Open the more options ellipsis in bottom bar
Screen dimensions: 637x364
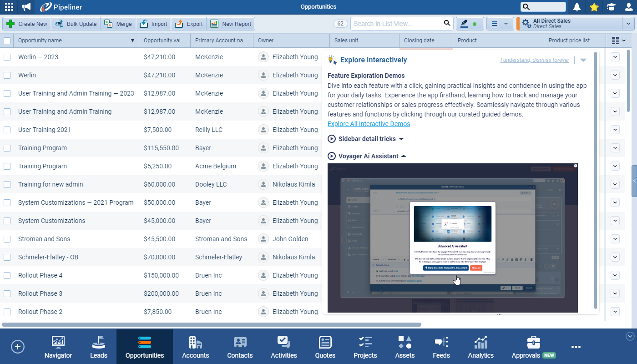(576, 347)
